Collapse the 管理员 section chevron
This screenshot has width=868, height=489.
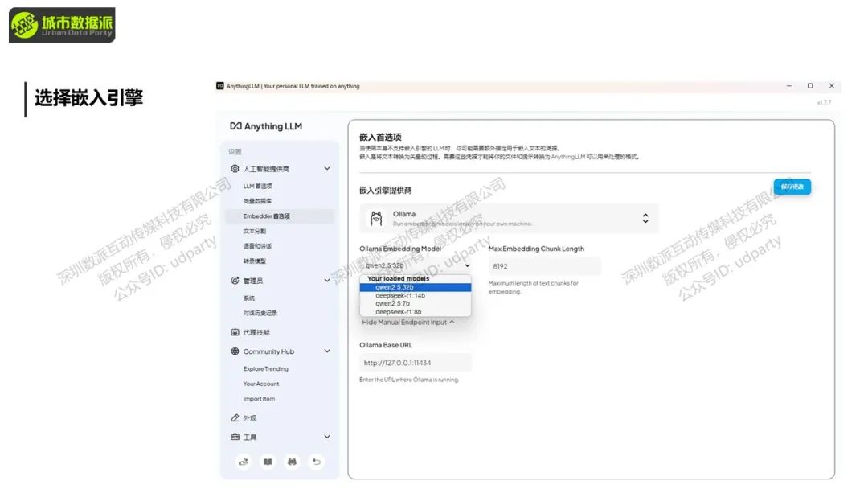point(327,281)
